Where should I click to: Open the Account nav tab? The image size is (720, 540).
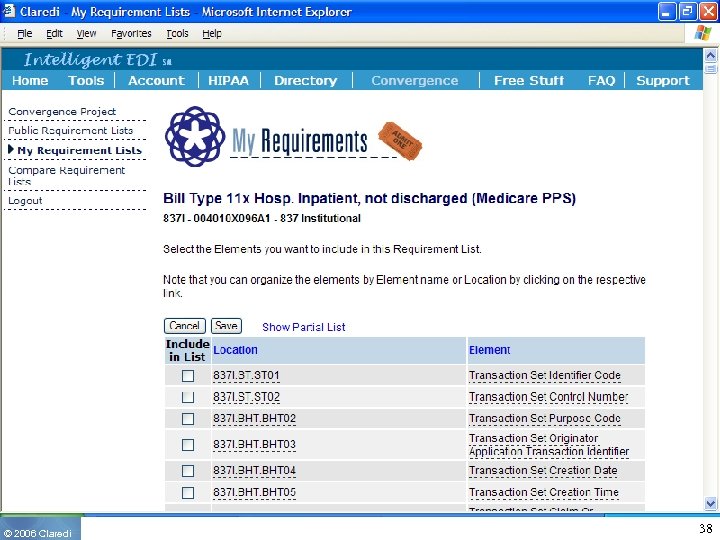(156, 80)
